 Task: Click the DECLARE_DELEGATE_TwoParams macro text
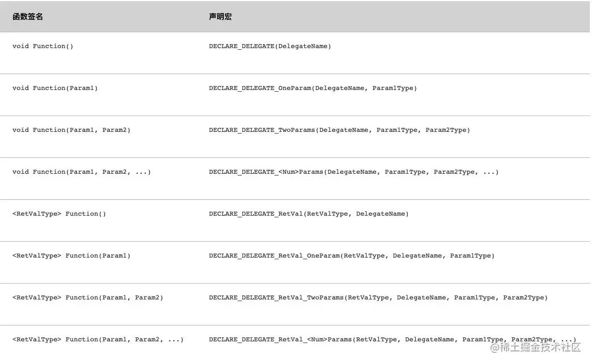click(339, 130)
